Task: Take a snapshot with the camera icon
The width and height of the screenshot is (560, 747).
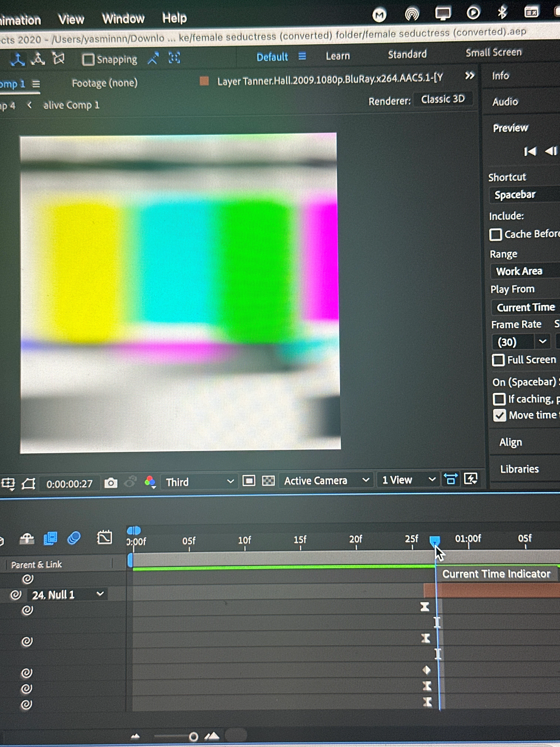Action: 111,483
